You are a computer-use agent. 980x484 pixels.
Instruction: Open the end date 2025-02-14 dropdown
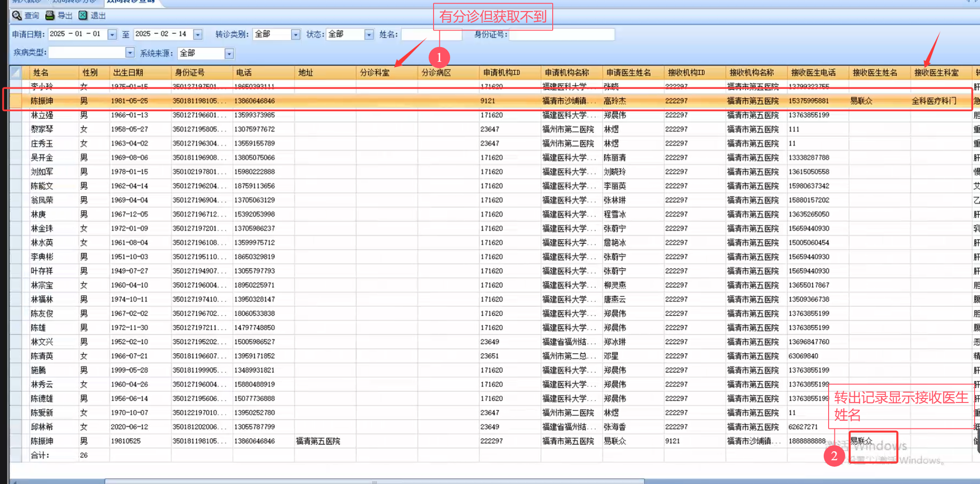(x=198, y=35)
